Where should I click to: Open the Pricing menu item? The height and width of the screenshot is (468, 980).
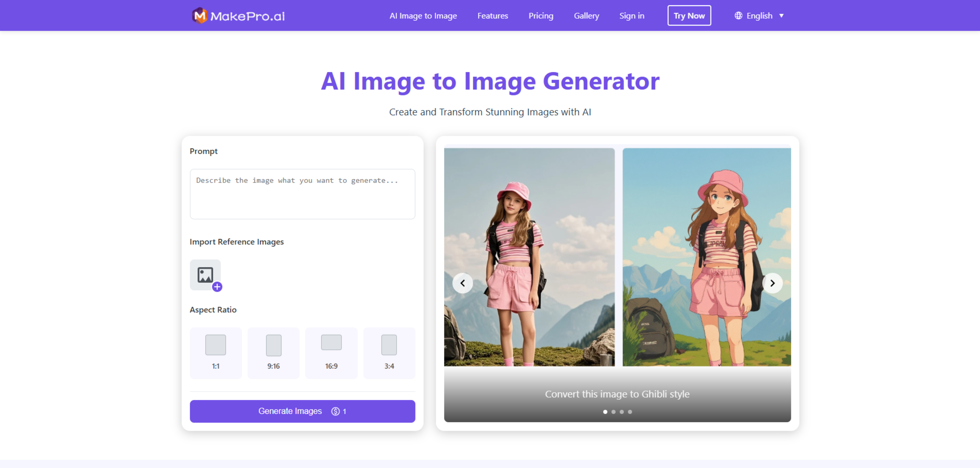coord(541,16)
